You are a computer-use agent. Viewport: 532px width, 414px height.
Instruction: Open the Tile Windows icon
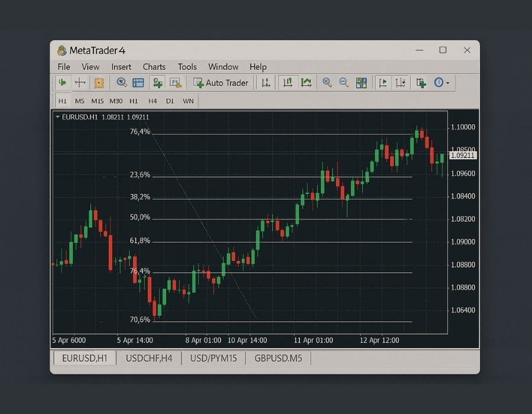(x=362, y=82)
